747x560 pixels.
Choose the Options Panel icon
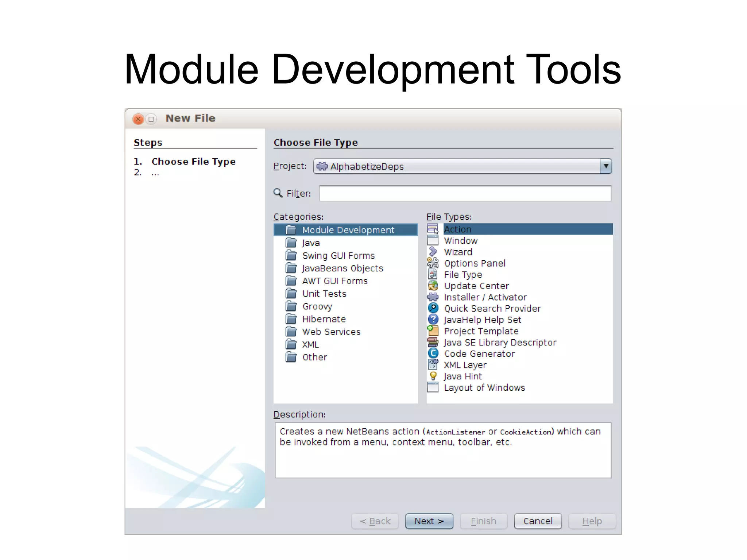tap(433, 263)
